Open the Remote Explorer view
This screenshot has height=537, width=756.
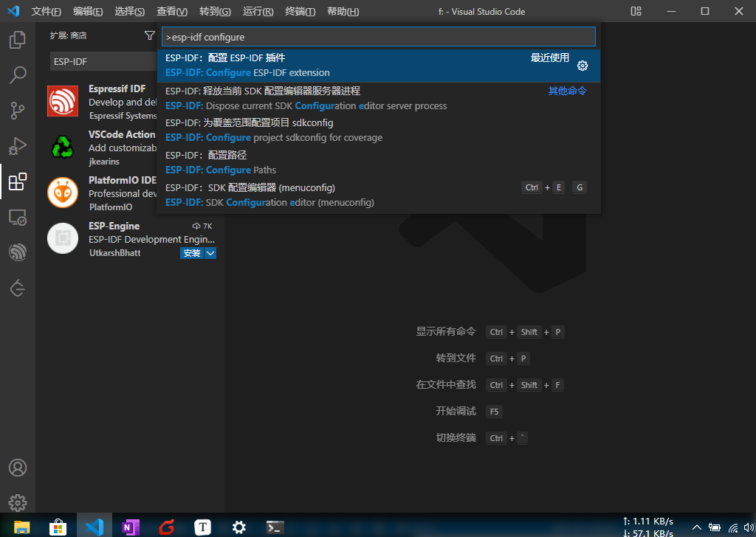(18, 217)
